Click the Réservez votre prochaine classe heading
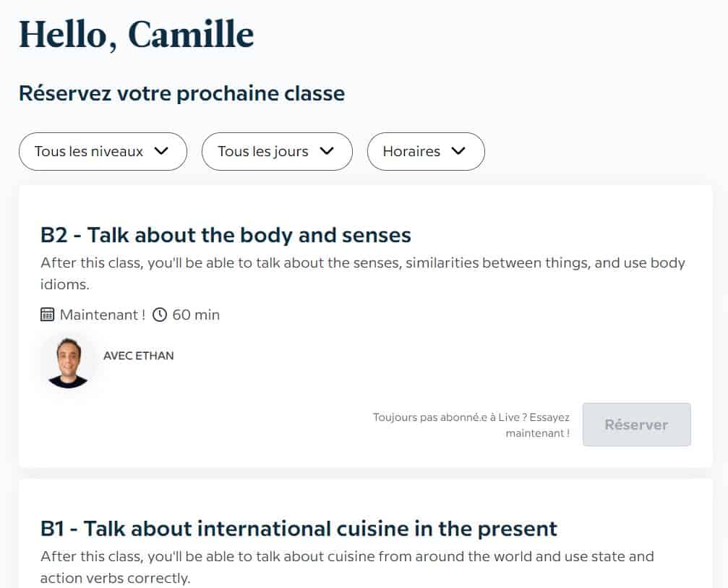This screenshot has width=728, height=588. point(181,93)
